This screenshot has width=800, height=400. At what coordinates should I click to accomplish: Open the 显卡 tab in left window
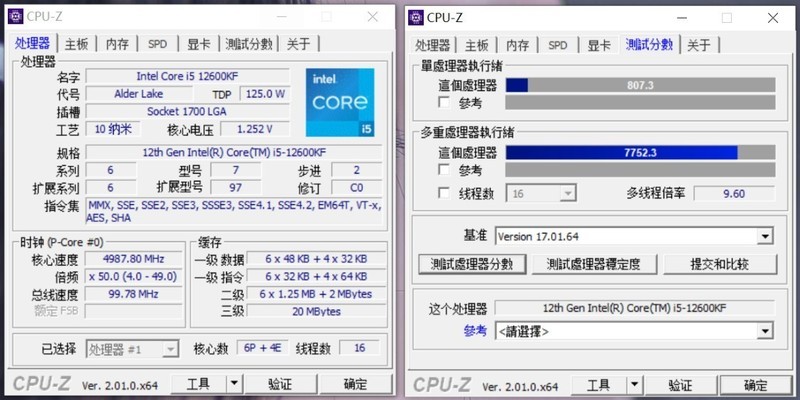point(198,44)
